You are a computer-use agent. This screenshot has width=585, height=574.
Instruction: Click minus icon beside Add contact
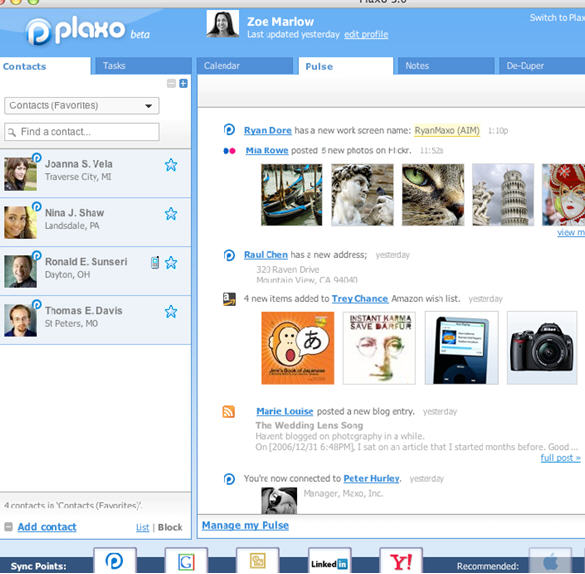click(8, 527)
